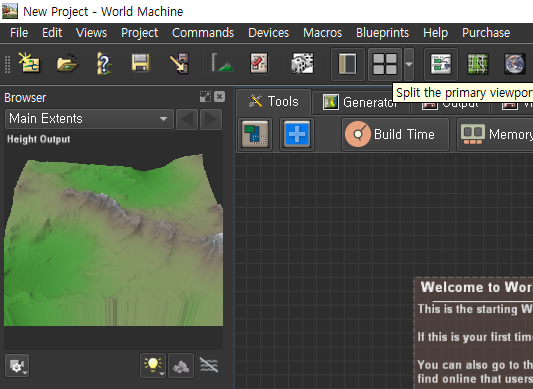533x389 pixels.
Task: Select the Tools tab
Action: click(274, 102)
